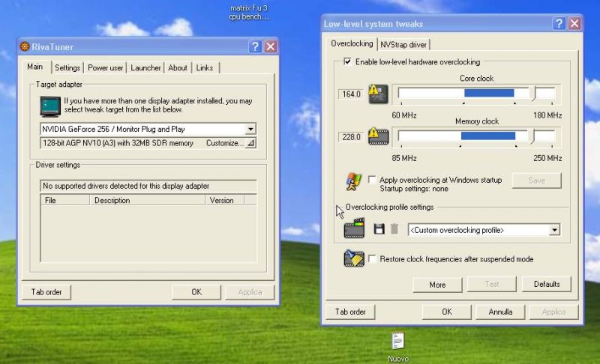Click the 128-bit AGP NV10 adapter info text
This screenshot has width=600, height=364.
pos(118,143)
